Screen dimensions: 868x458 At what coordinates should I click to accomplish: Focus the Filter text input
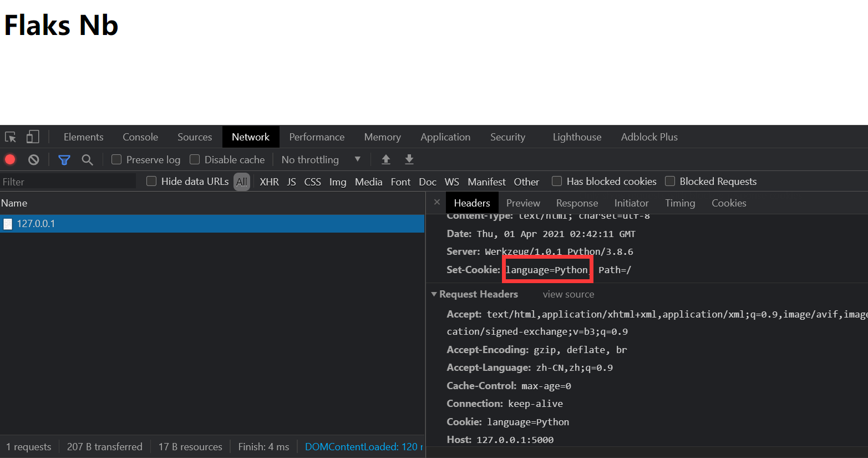pyautogui.click(x=68, y=182)
